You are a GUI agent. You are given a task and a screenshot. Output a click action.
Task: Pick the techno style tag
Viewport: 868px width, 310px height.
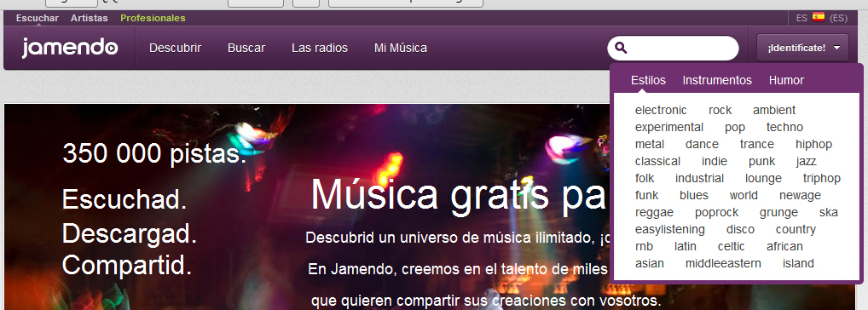[784, 127]
